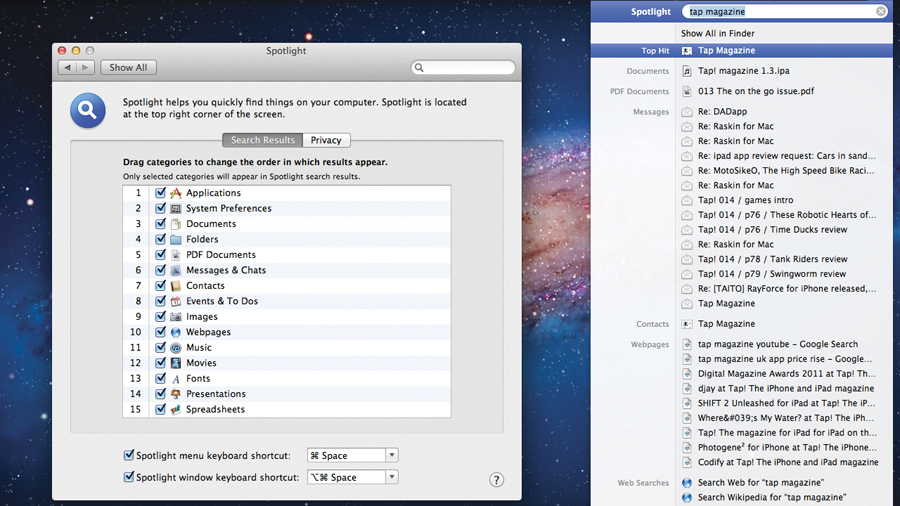Click the Folders category folder icon
This screenshot has width=900, height=506.
[x=176, y=240]
